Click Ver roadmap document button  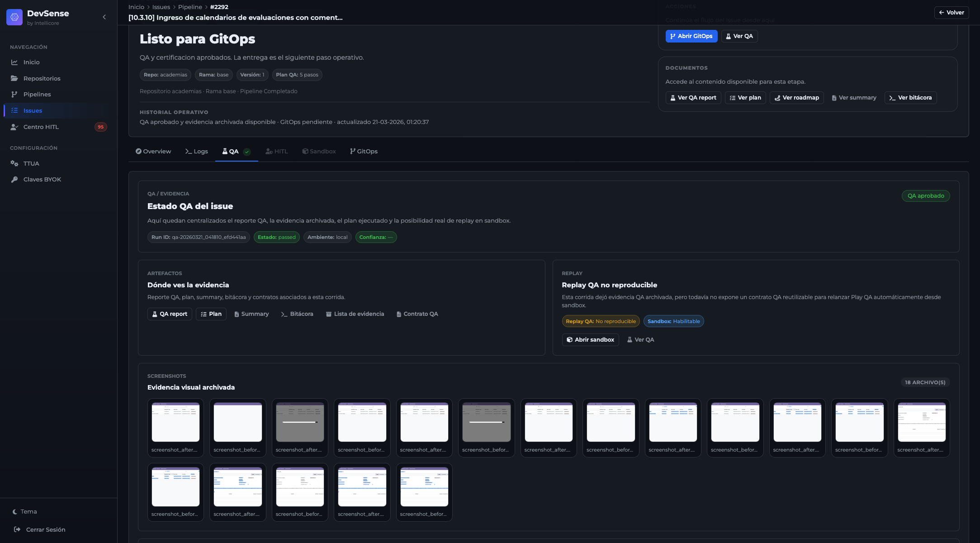click(796, 98)
